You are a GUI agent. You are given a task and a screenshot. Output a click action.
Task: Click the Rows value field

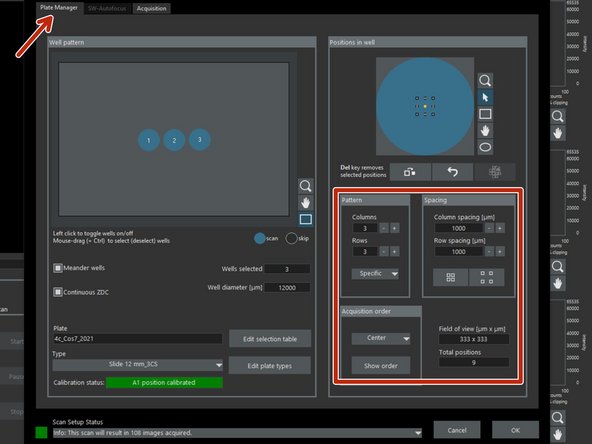click(365, 251)
